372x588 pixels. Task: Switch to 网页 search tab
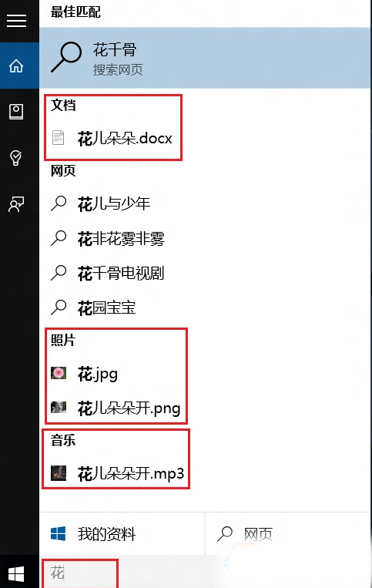[288, 533]
